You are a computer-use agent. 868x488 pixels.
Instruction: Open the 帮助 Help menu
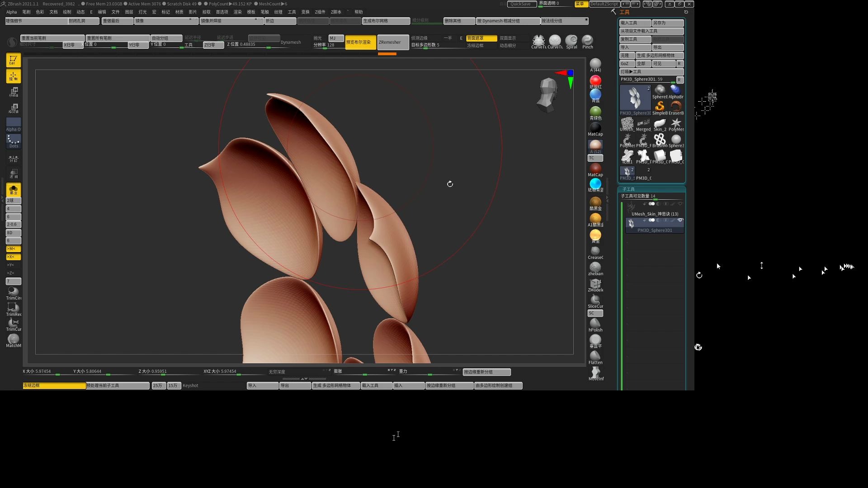[359, 12]
